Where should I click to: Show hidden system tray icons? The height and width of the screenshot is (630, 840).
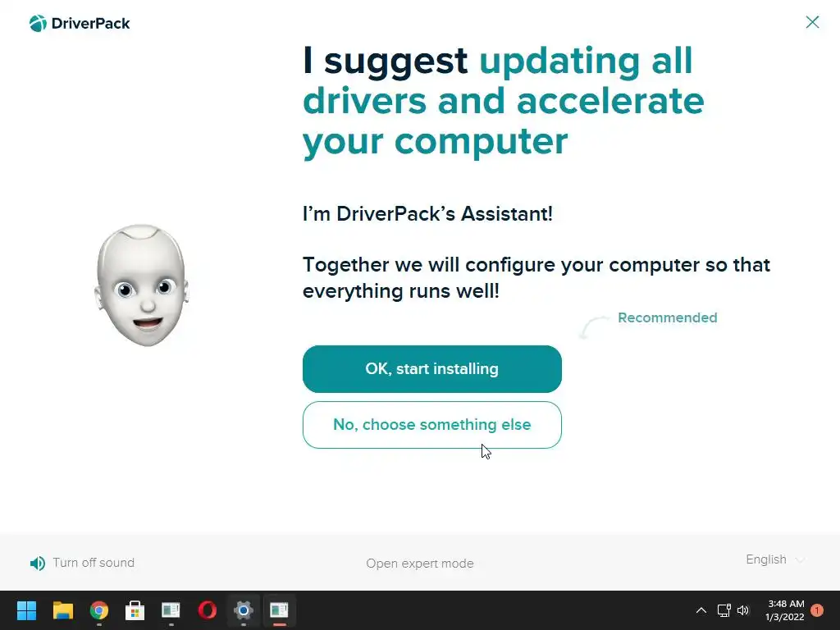pyautogui.click(x=701, y=610)
